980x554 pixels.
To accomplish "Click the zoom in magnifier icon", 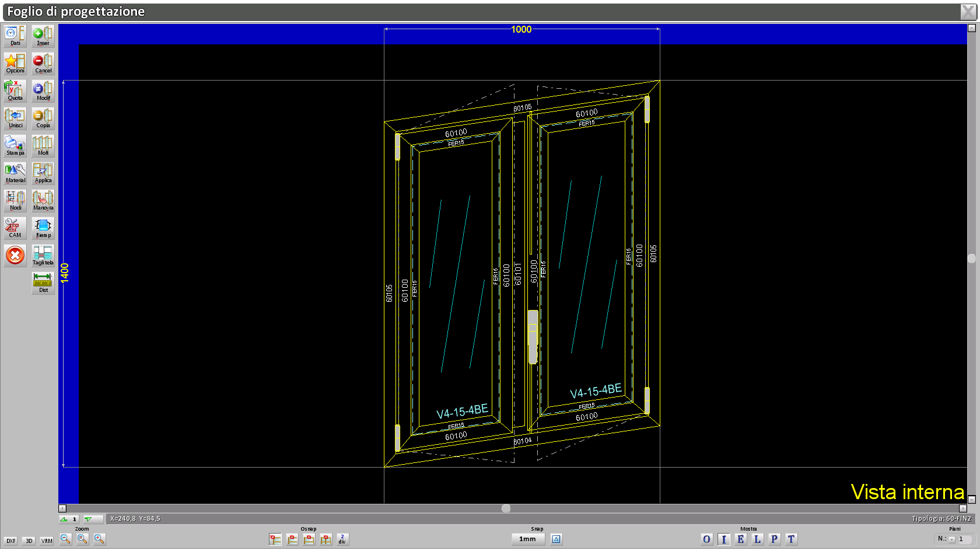I will click(x=100, y=539).
